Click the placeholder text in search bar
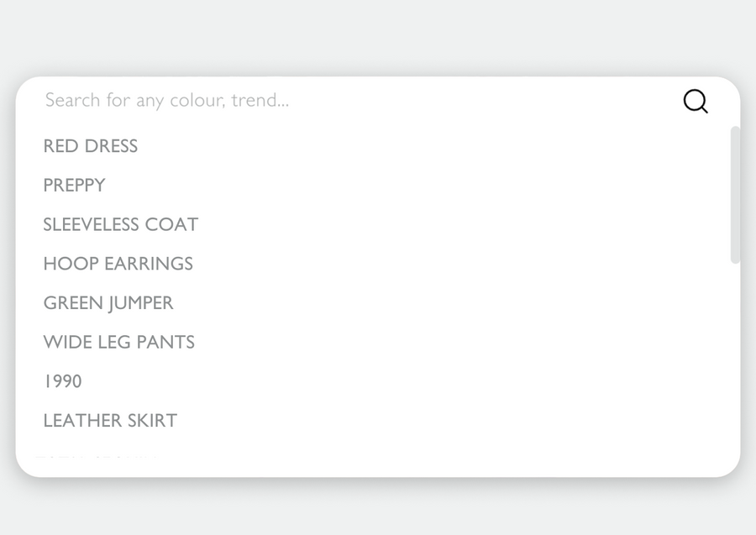Screen dimensions: 756x535 (168, 100)
